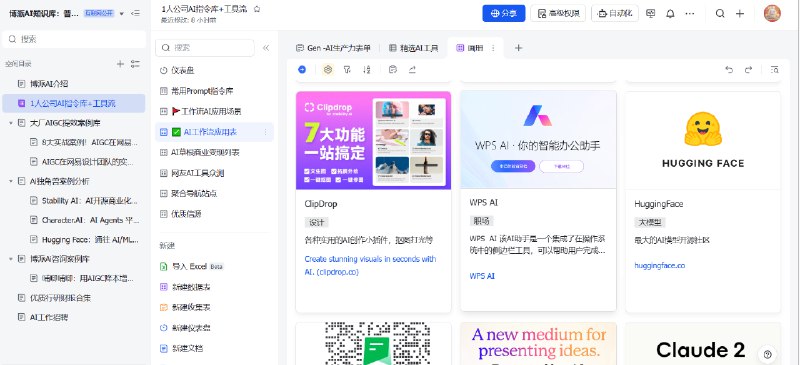
Task: Open the card configuration icon in toolbar
Action: tap(328, 69)
